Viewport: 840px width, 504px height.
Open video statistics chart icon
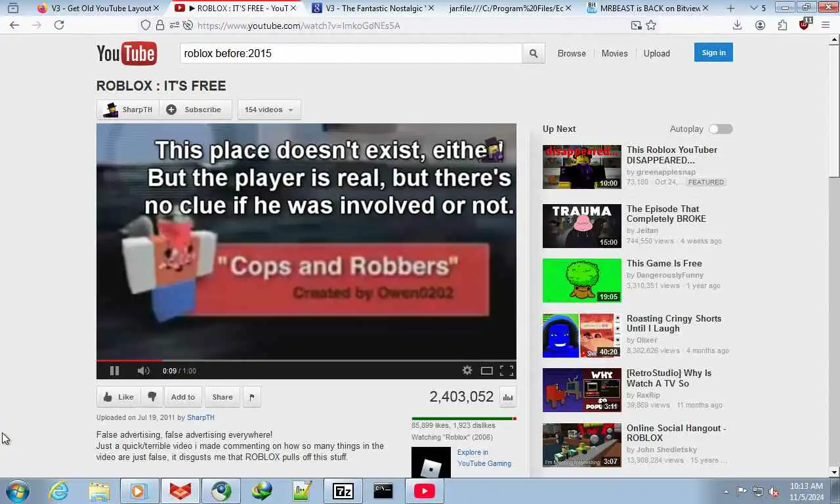click(x=508, y=397)
